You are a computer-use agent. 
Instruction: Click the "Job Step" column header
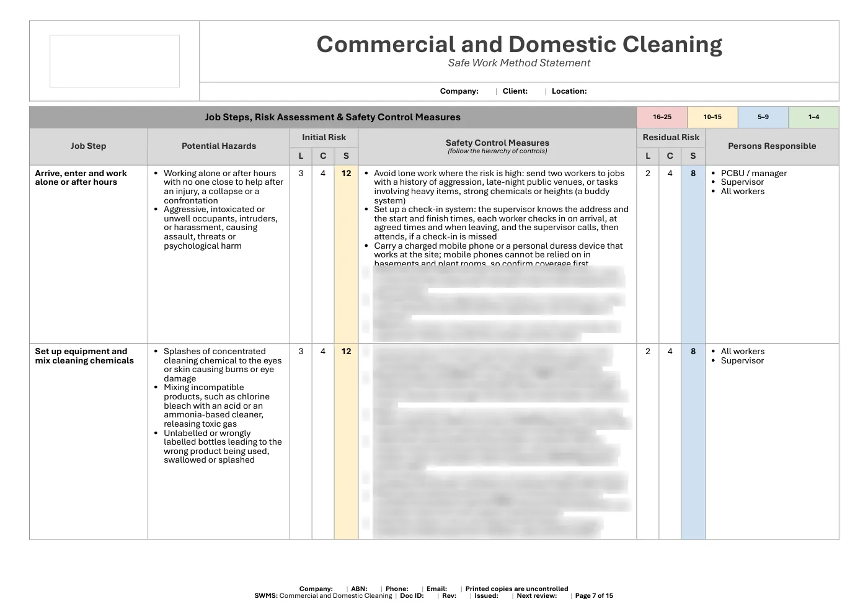pyautogui.click(x=89, y=146)
